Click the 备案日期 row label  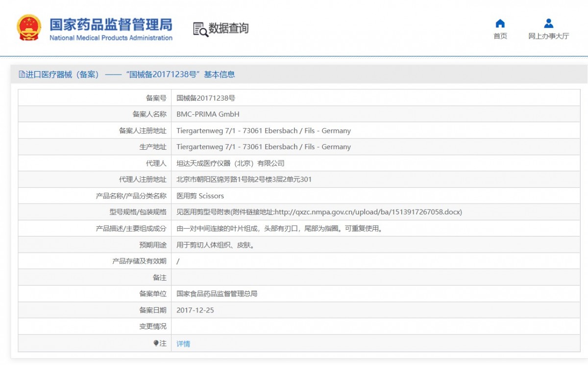click(153, 311)
